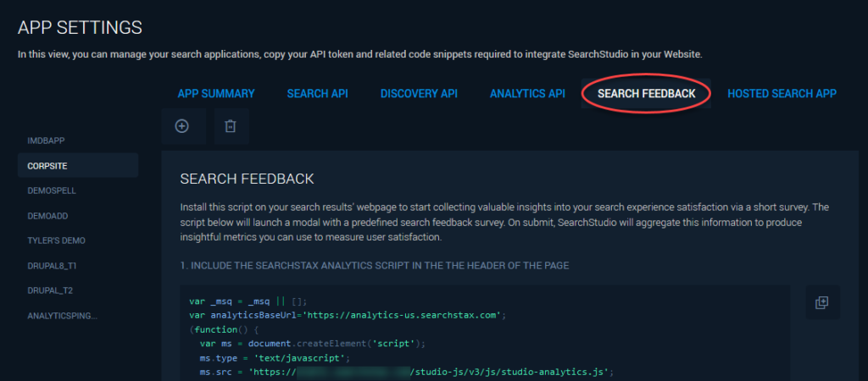The height and width of the screenshot is (381, 868).
Task: Click the SEARCH FEEDBACK section heading
Action: pyautogui.click(x=247, y=179)
